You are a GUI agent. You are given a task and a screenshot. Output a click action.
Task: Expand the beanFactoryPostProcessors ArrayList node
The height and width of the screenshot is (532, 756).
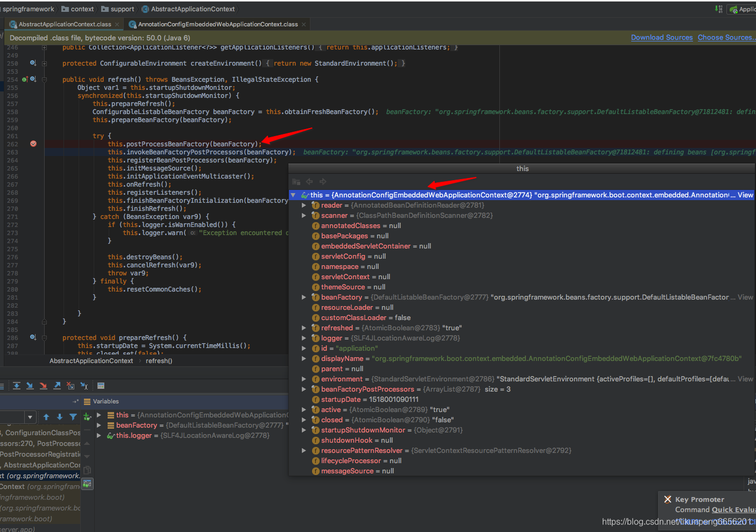click(x=304, y=389)
